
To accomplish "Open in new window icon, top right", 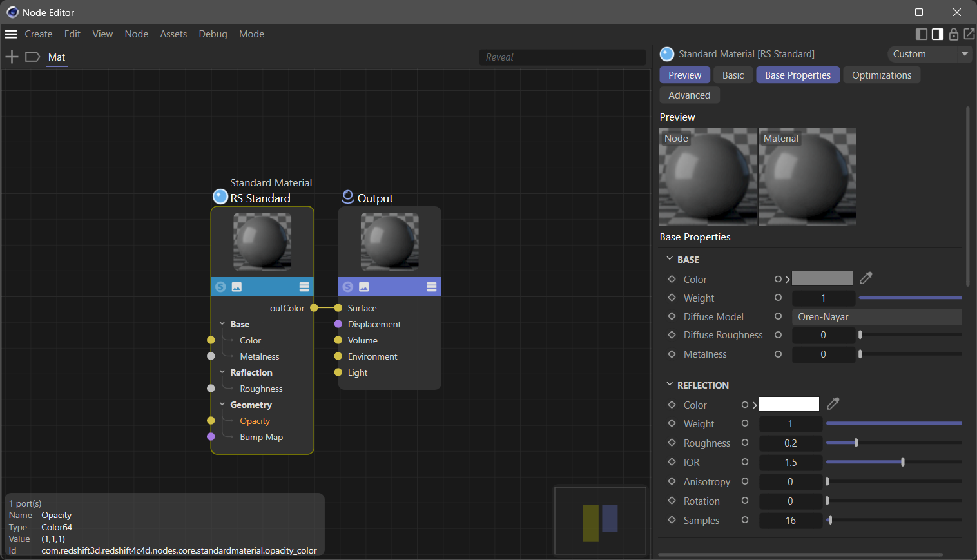I will tap(969, 34).
